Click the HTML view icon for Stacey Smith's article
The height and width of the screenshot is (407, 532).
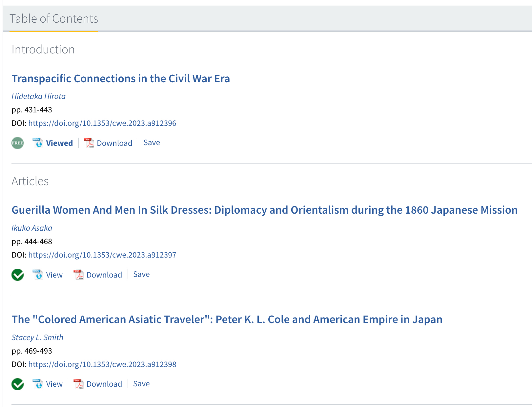[38, 384]
